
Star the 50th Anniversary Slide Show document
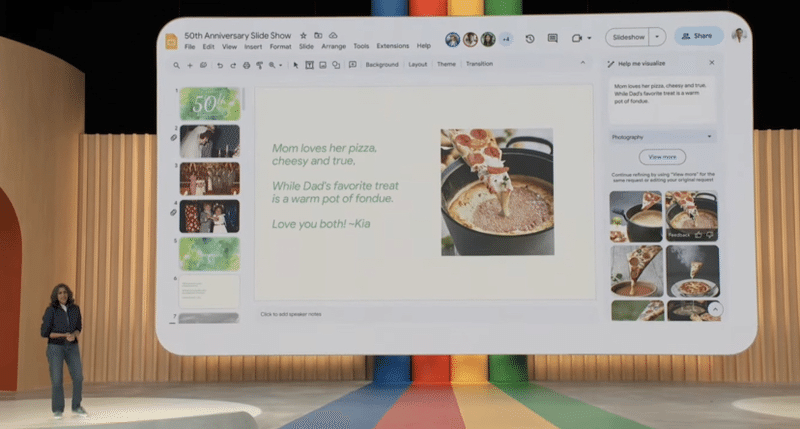303,36
